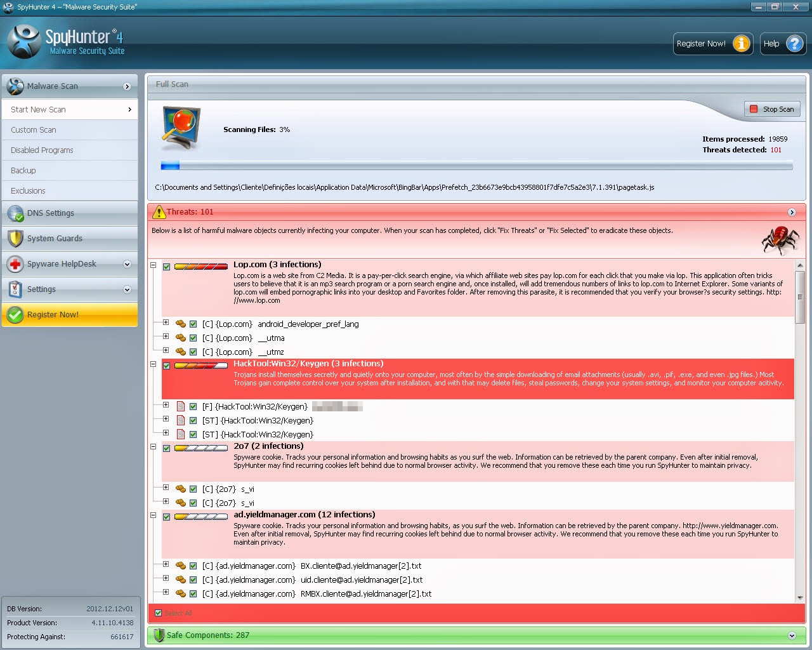Collapse the Threats panel with its arrow
812x650 pixels.
tap(792, 212)
